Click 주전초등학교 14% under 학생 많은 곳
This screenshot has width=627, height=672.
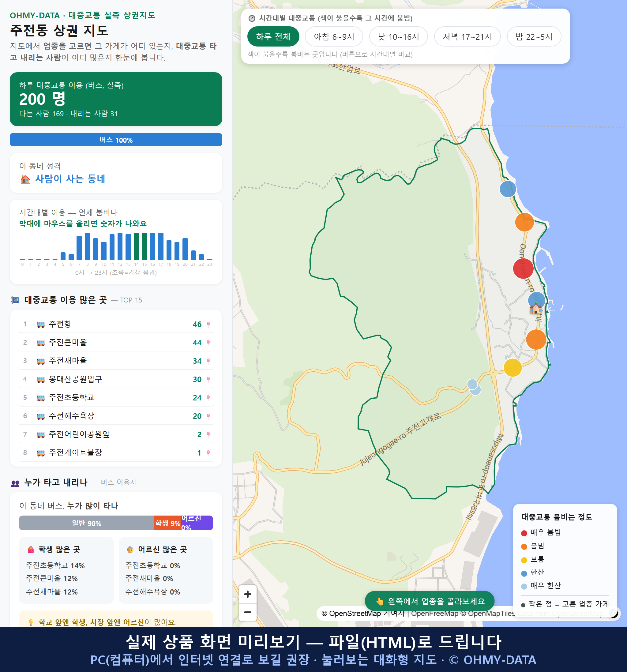[x=55, y=565]
